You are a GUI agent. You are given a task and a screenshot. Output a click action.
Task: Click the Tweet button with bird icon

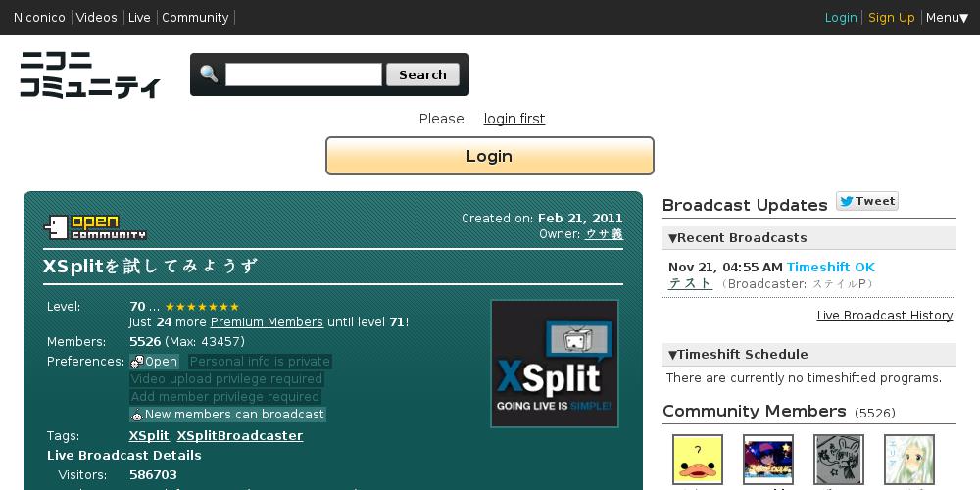click(867, 201)
